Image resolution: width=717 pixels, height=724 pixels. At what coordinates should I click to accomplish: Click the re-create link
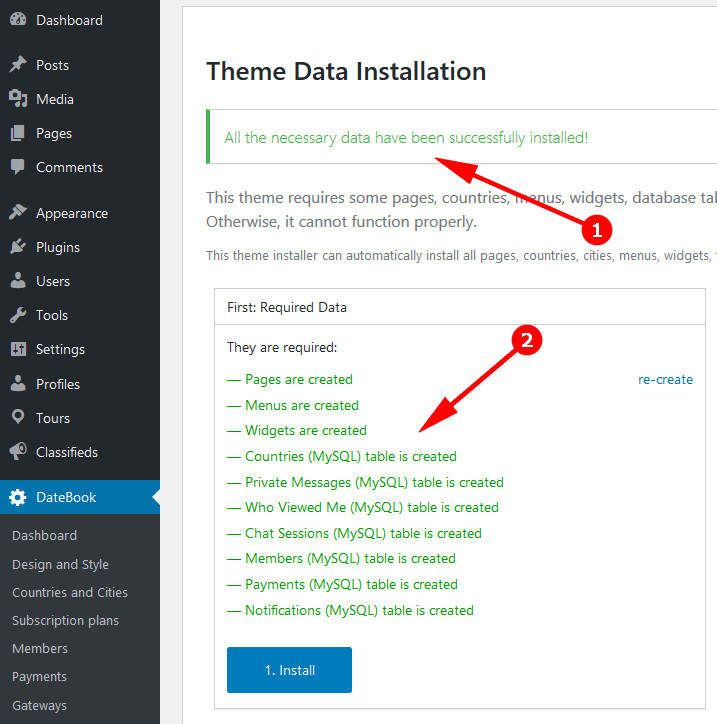click(665, 379)
